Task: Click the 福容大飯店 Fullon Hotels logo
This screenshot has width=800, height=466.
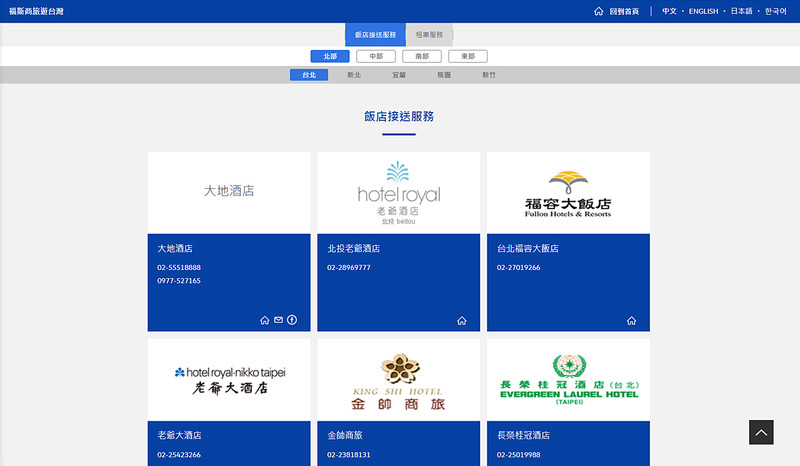Action: (568, 192)
